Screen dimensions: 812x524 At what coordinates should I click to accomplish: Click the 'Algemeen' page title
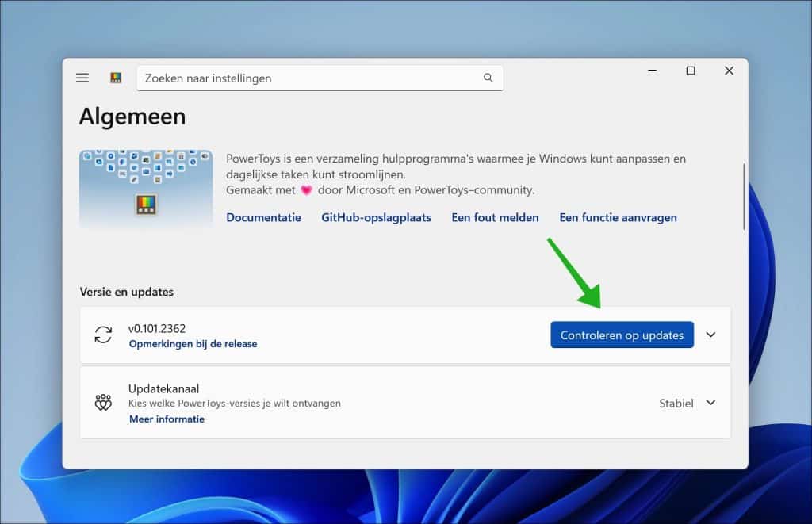132,117
